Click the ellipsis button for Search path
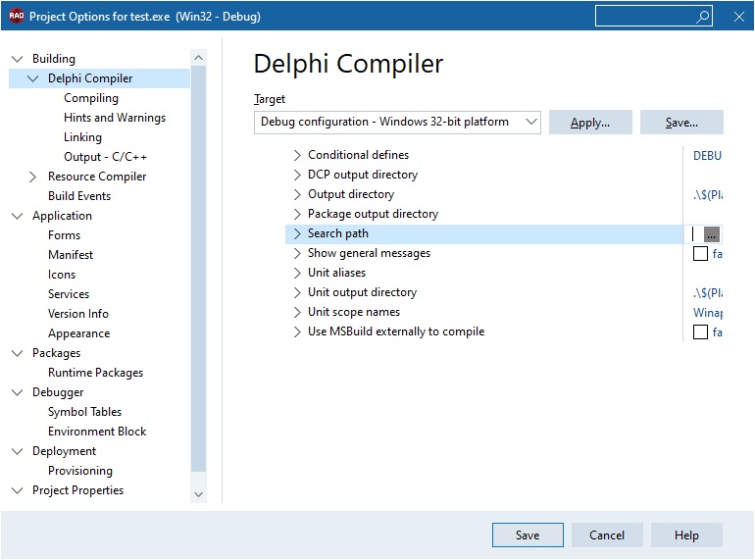The width and height of the screenshot is (755, 560). coord(712,233)
